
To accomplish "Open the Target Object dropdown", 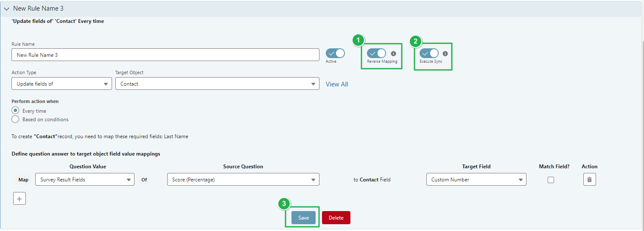I will point(217,84).
